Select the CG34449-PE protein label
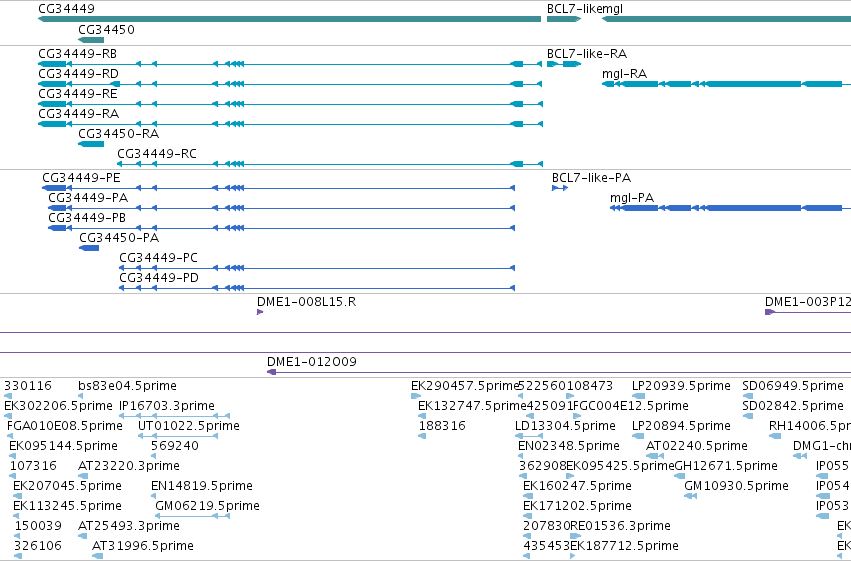The width and height of the screenshot is (851, 561). (81, 178)
